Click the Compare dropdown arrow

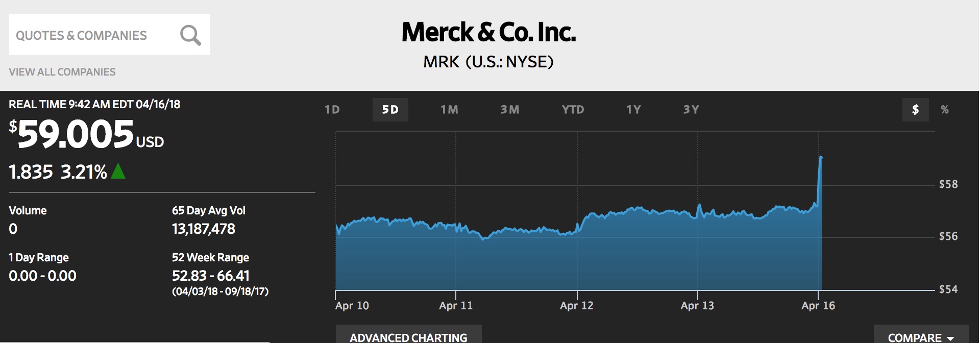point(950,338)
